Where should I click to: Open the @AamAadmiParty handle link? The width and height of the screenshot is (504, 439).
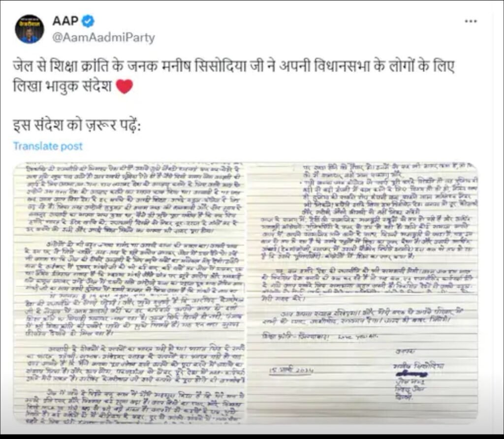(x=103, y=37)
